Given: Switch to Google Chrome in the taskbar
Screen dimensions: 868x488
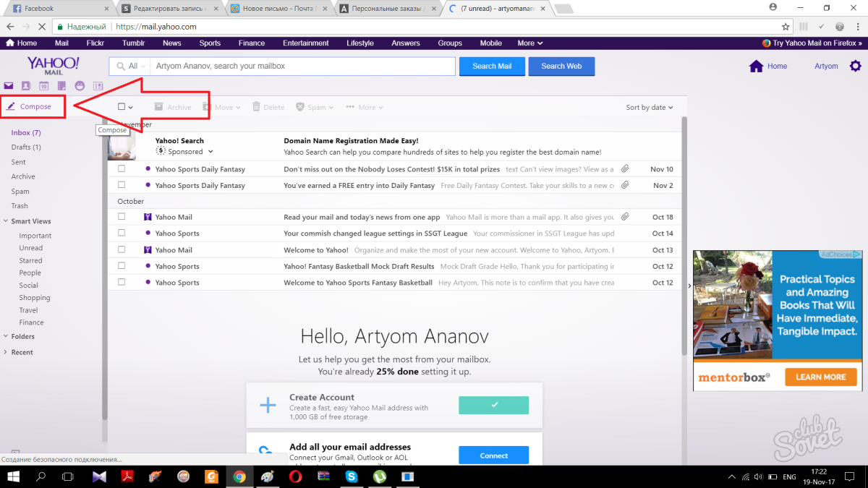Looking at the screenshot, I should point(239,477).
